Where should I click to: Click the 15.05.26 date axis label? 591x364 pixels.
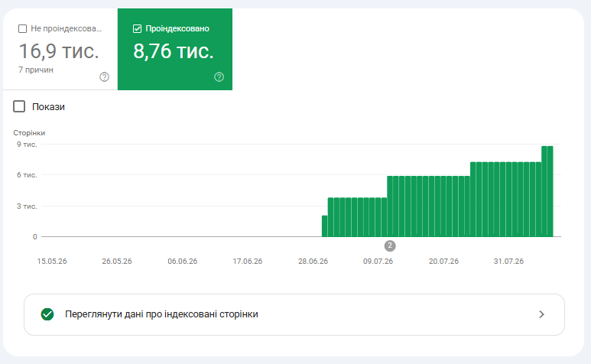(x=52, y=261)
